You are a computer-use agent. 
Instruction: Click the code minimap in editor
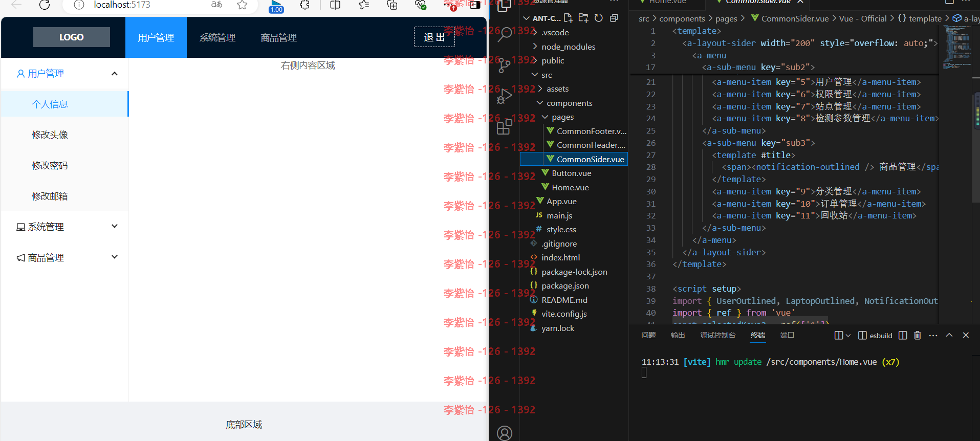[x=956, y=47]
